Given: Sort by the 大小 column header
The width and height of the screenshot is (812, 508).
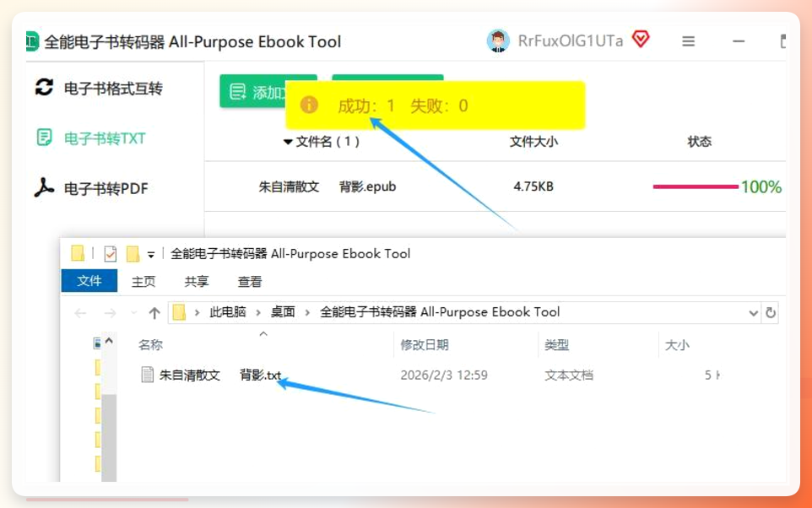Looking at the screenshot, I should point(677,345).
